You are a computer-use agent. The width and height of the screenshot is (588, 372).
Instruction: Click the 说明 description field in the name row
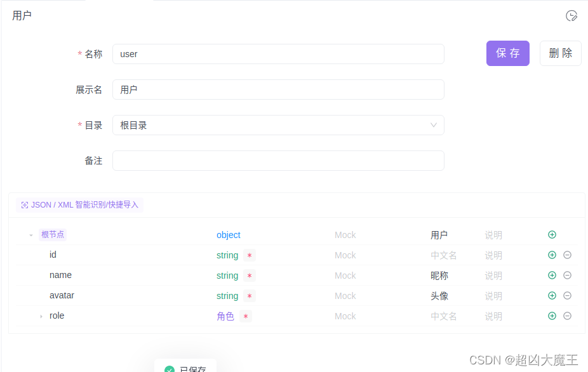pyautogui.click(x=493, y=276)
